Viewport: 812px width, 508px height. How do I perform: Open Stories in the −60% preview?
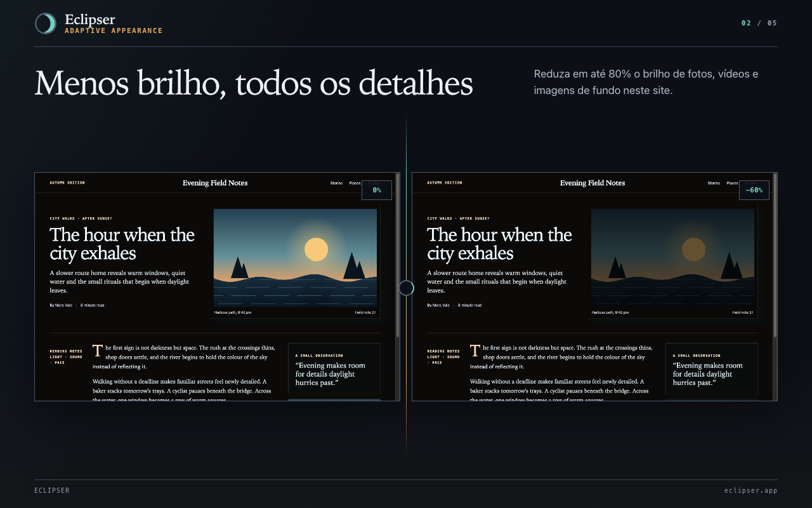pos(714,183)
